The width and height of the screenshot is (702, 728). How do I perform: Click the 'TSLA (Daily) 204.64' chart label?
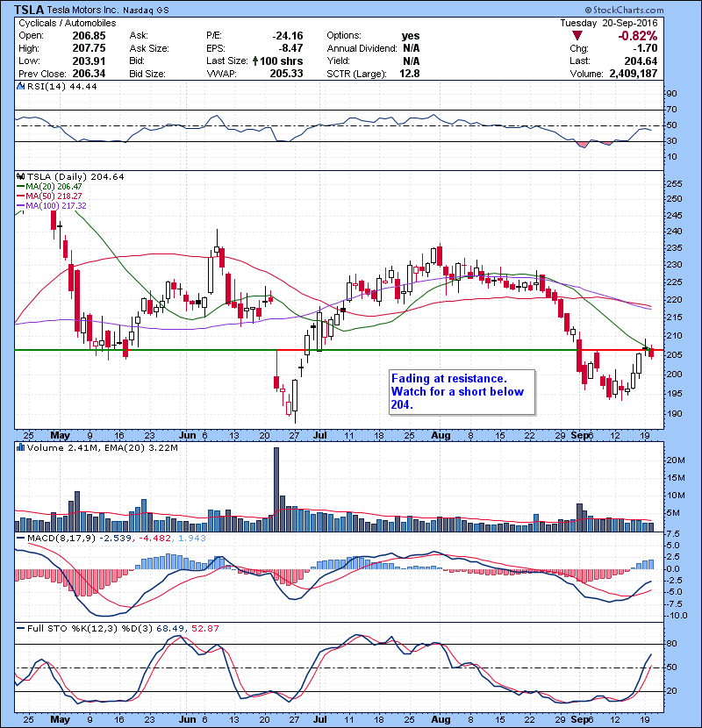[x=75, y=177]
